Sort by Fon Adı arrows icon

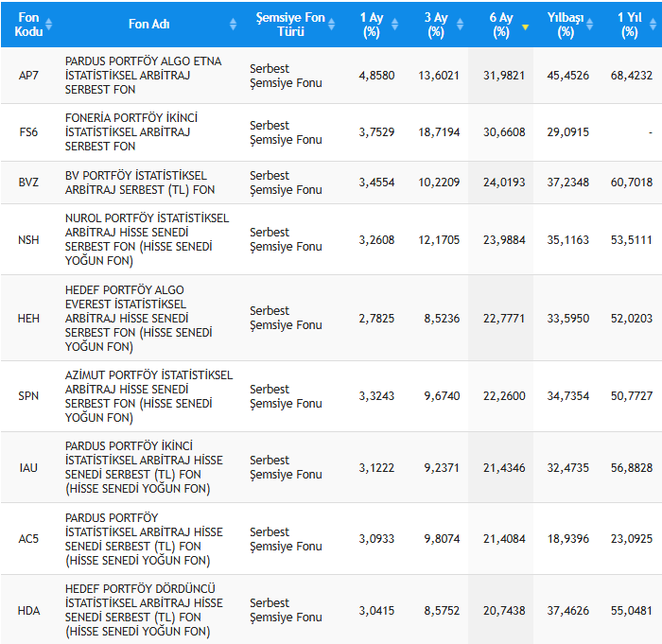click(x=233, y=24)
